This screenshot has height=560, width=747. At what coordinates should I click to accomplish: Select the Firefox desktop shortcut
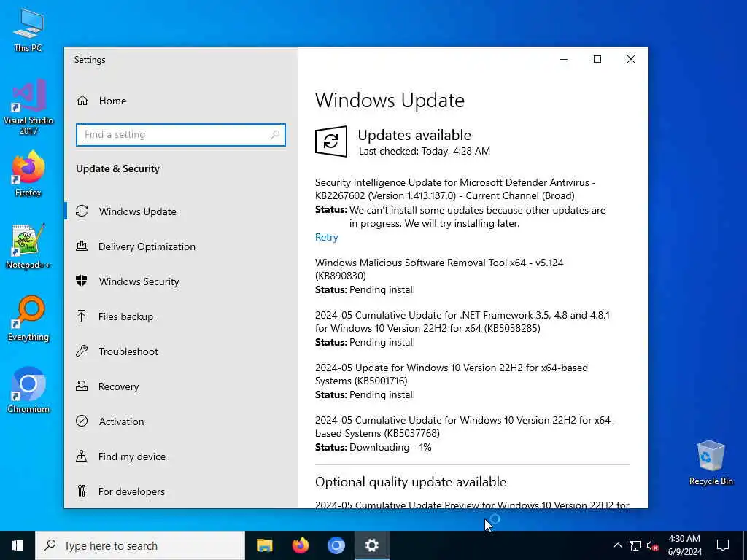28,174
